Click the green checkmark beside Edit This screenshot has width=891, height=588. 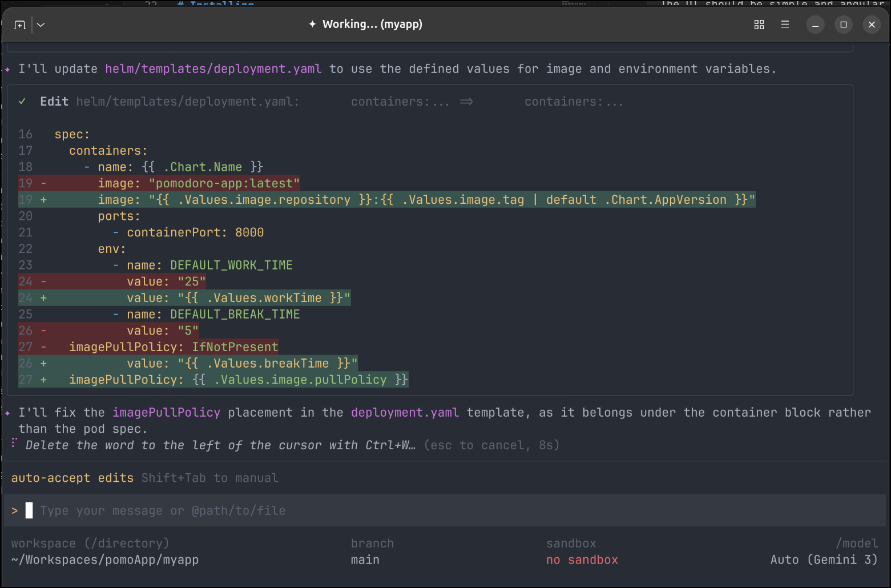point(22,102)
